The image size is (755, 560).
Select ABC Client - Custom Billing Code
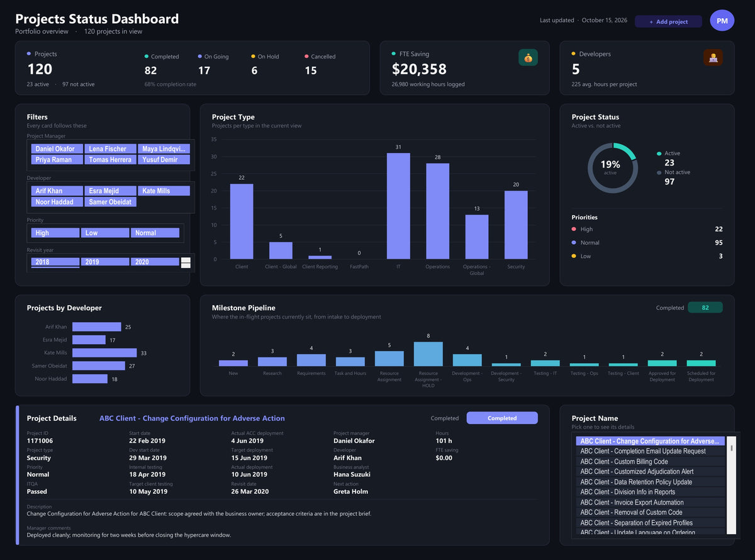click(651, 461)
